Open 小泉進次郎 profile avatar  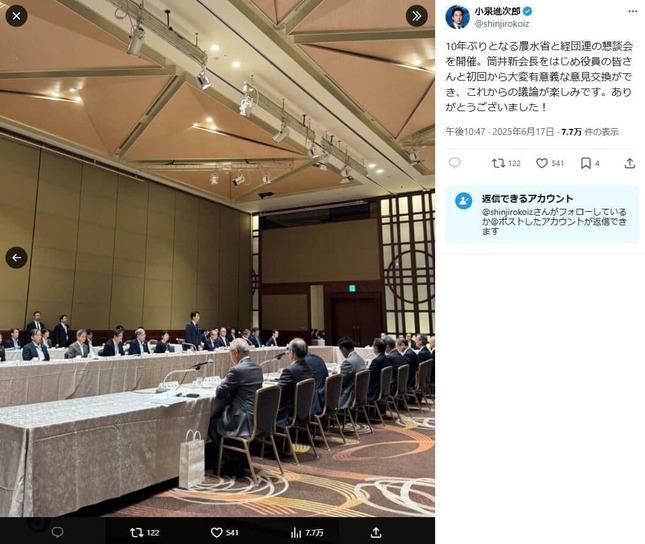(457, 17)
